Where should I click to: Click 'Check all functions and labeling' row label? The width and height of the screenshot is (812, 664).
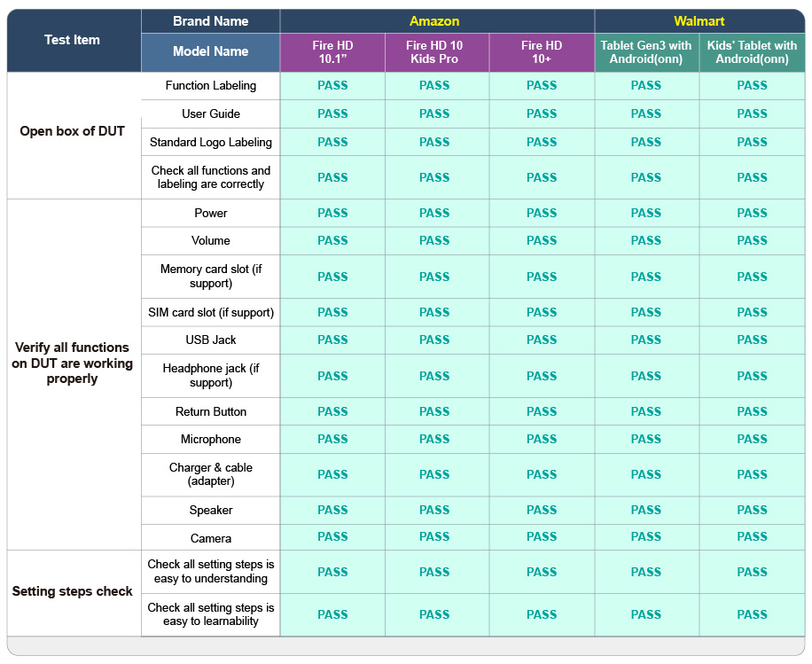211,177
